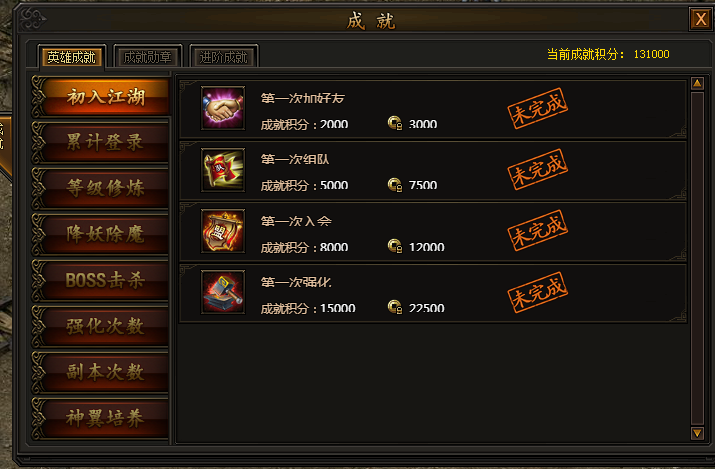
Task: Click the coin icon next to 7500
Action: coord(395,185)
